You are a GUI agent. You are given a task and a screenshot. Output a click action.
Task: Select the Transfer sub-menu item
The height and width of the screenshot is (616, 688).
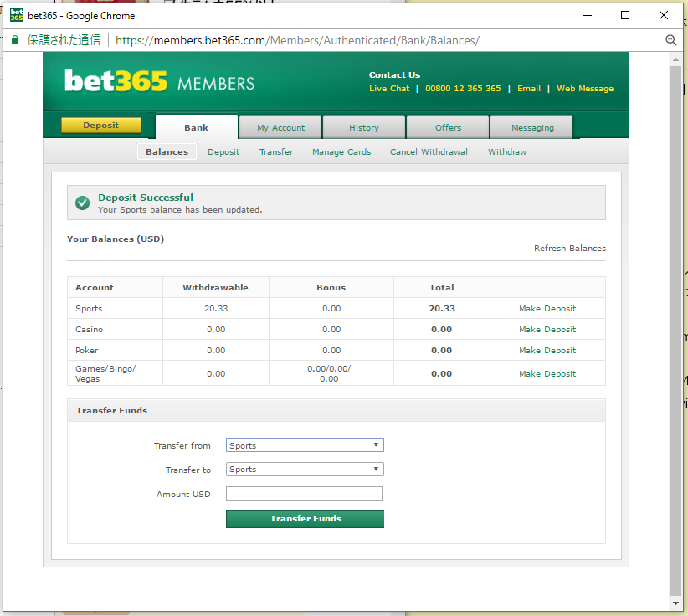tap(276, 151)
